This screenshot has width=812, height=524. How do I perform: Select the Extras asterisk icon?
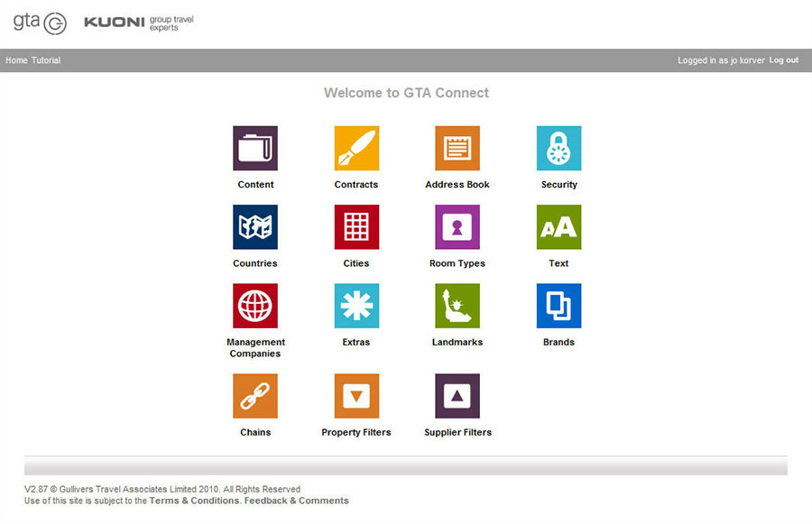pos(356,307)
